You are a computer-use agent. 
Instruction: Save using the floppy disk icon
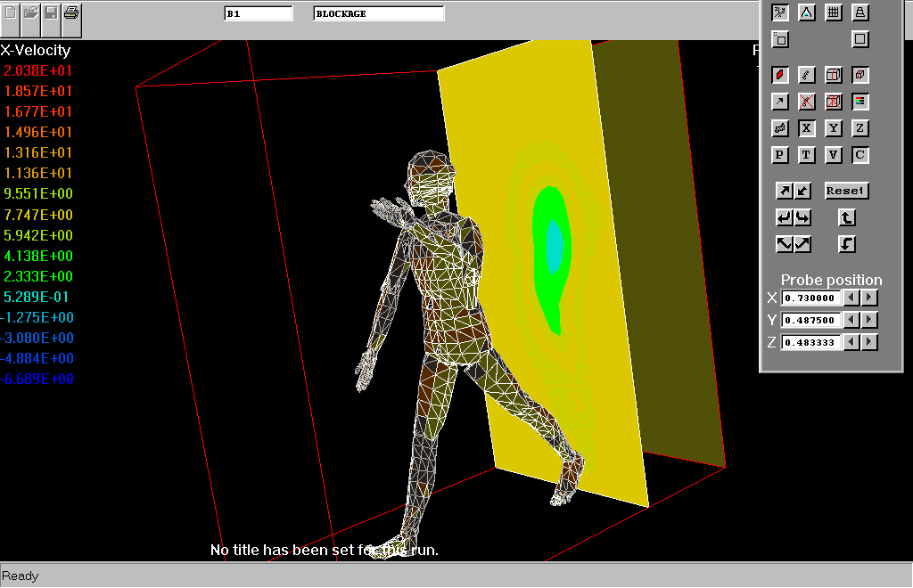(52, 13)
